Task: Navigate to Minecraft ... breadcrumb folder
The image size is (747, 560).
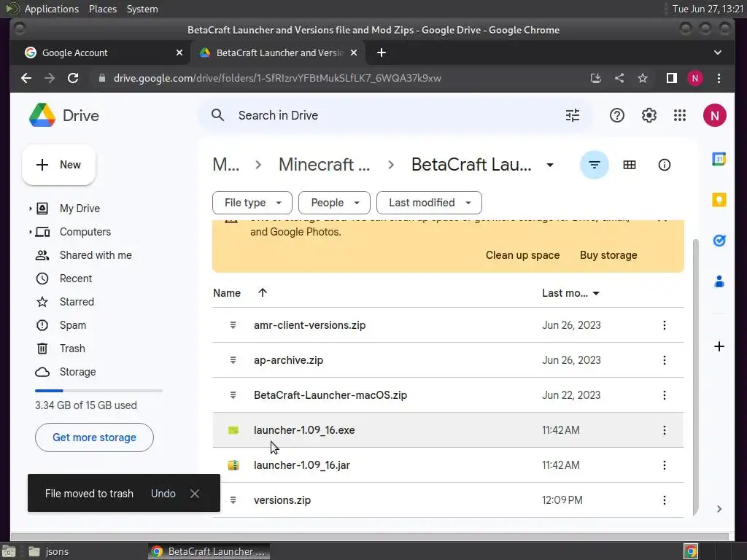Action: click(324, 165)
